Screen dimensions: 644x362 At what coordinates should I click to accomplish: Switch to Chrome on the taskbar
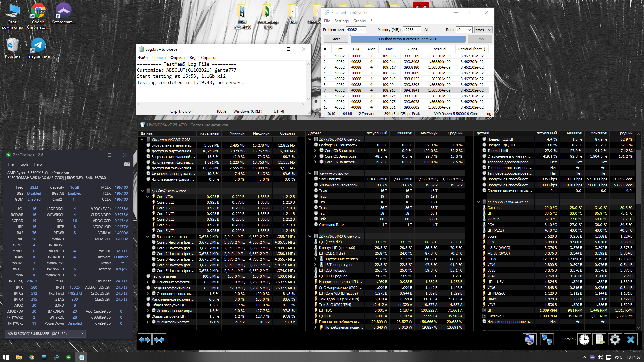coord(32,357)
